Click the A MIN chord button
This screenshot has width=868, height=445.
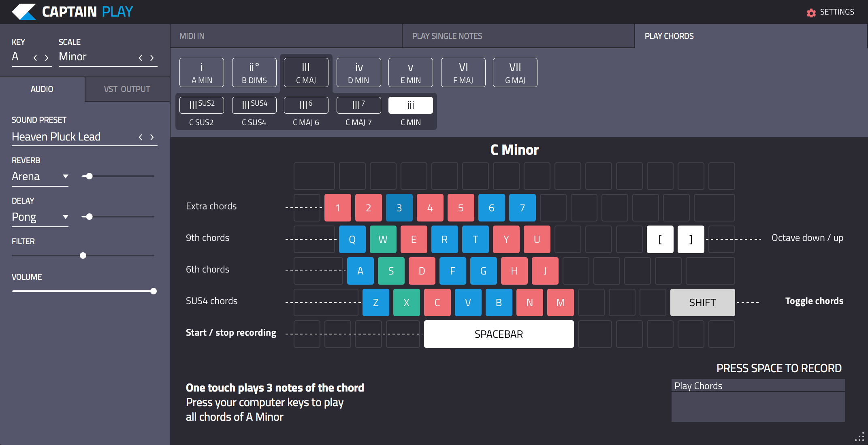click(202, 72)
